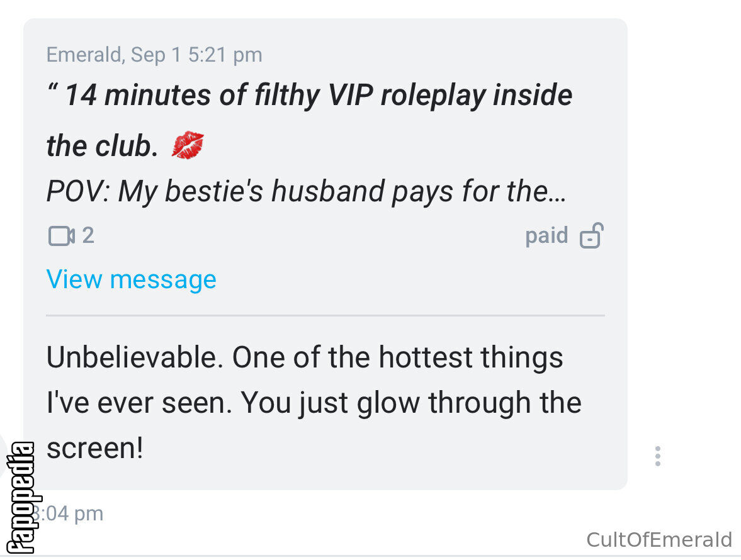
Task: Click the "the club." title line
Action: 102,145
